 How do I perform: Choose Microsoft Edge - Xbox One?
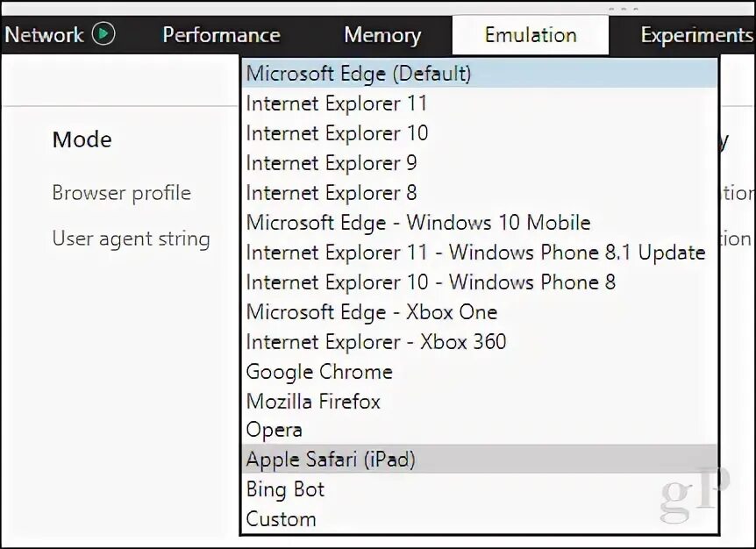click(480, 312)
